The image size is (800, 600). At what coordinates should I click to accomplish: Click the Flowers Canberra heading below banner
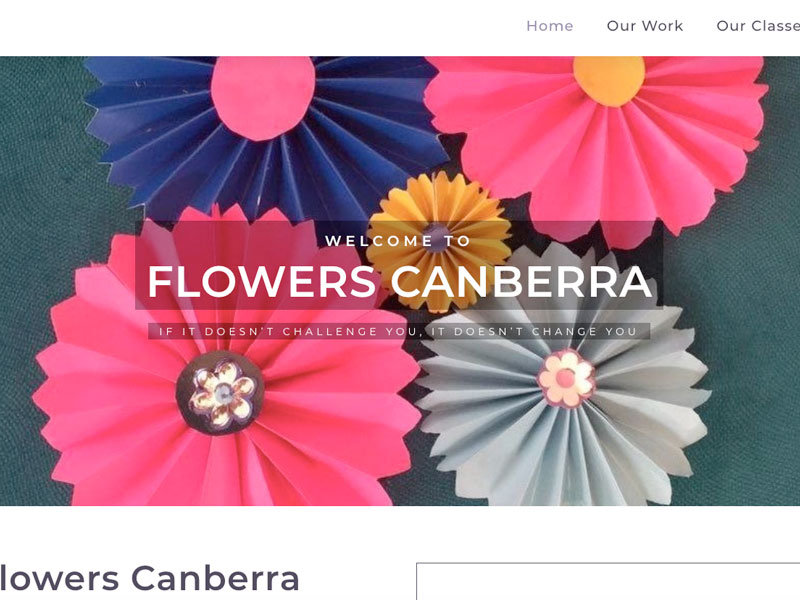[149, 578]
